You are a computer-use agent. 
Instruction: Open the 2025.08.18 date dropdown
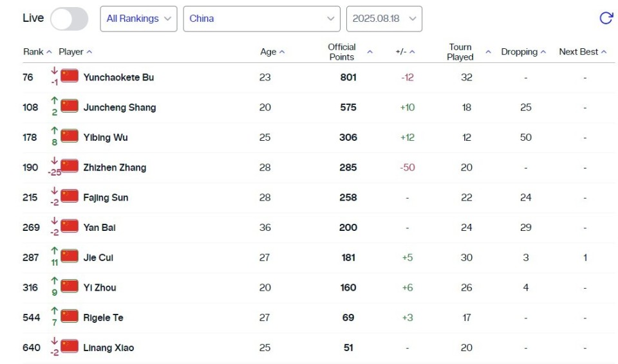pos(384,19)
